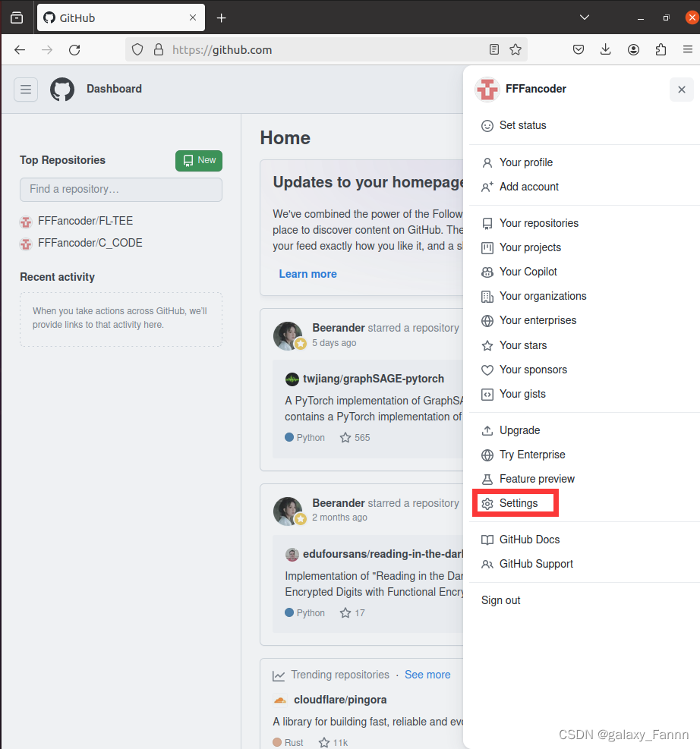
Task: Open the Firefox downloads arrow icon
Action: tap(605, 49)
